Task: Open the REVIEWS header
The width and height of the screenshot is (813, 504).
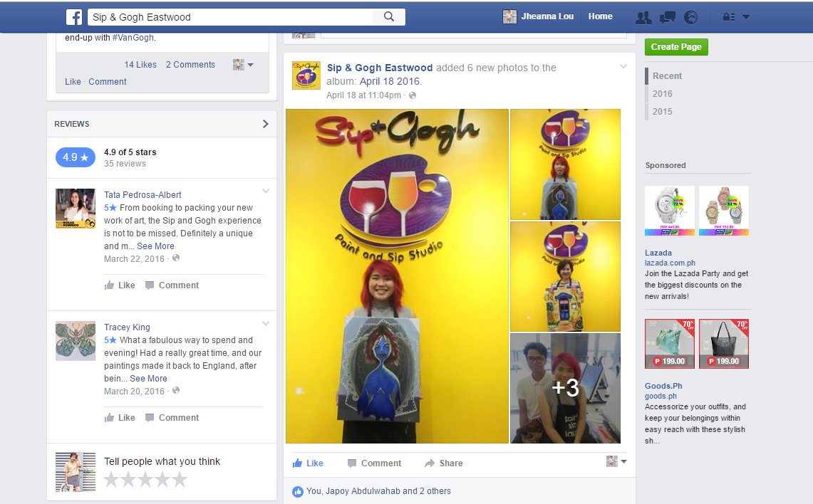Action: tap(71, 124)
